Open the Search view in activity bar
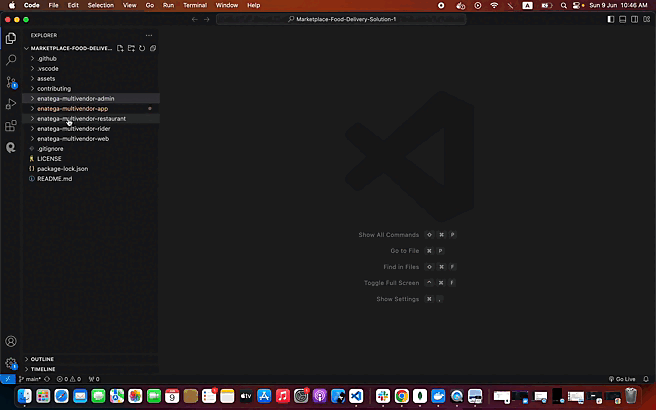Viewport: 656px width, 410px height. point(11,60)
